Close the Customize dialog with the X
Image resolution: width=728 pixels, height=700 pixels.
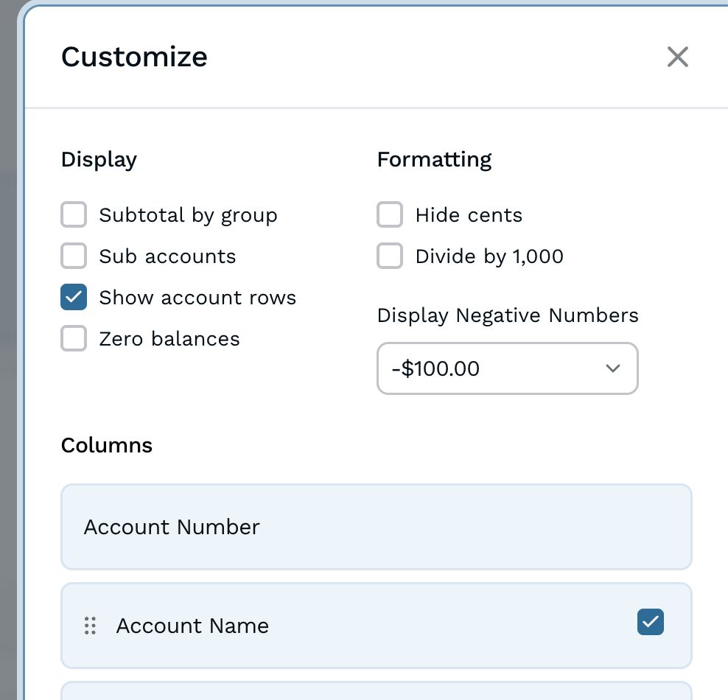pyautogui.click(x=677, y=57)
